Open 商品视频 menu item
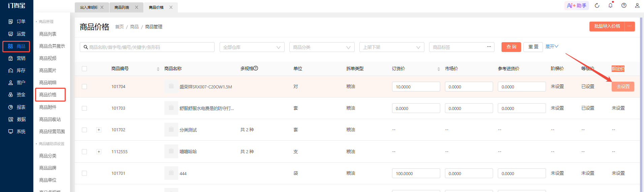 point(48,58)
